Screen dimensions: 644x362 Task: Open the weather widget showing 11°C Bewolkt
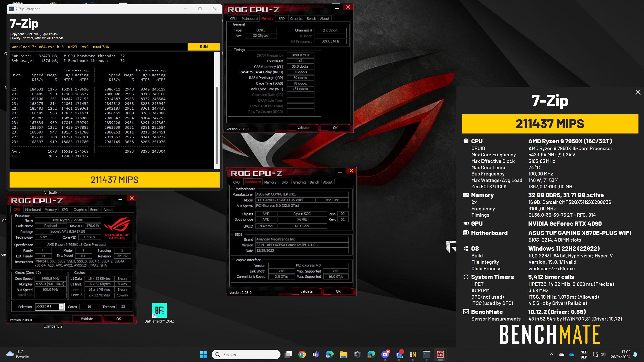point(18,354)
